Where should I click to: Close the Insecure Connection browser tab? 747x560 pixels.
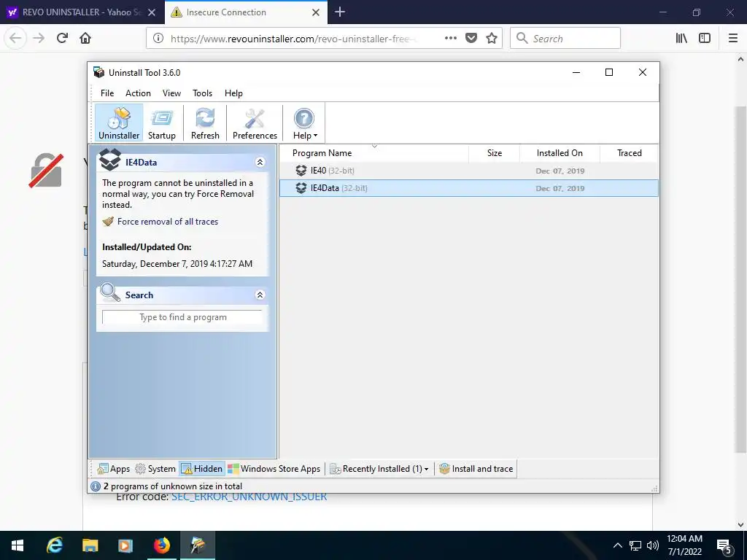pos(316,12)
